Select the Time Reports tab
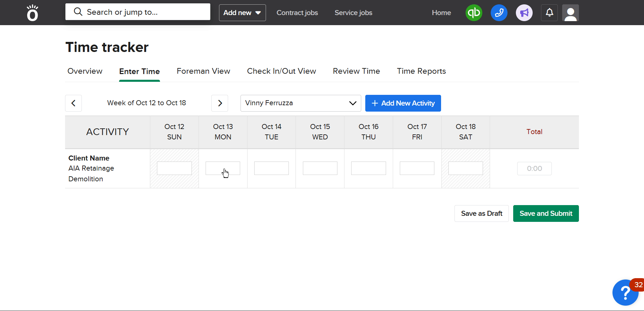 click(x=421, y=71)
